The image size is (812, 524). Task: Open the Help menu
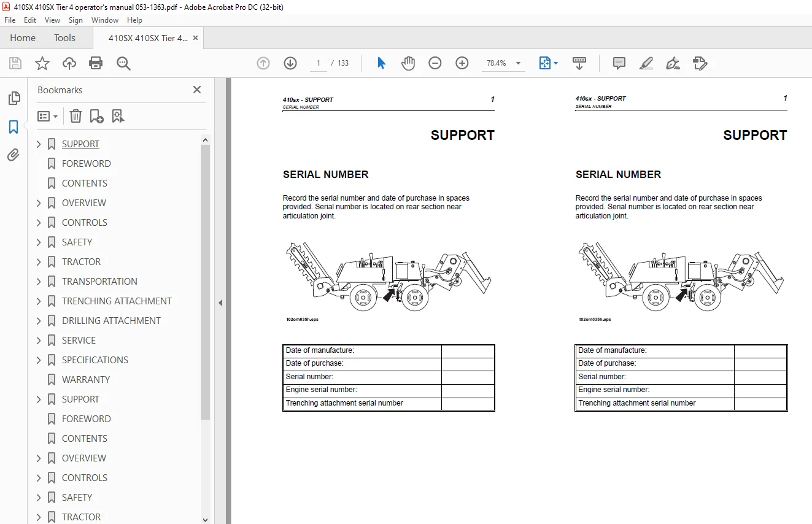[x=134, y=20]
